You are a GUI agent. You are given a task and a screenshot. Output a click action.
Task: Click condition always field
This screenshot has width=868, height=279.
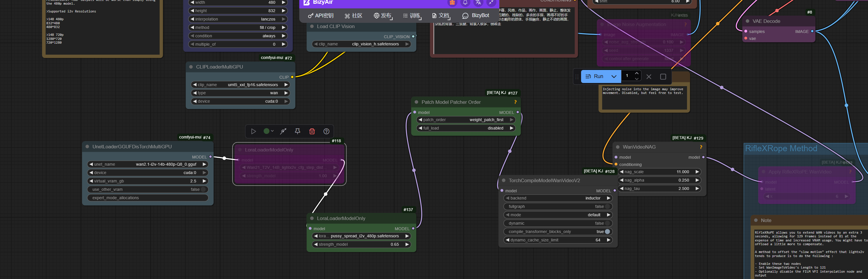tap(238, 36)
